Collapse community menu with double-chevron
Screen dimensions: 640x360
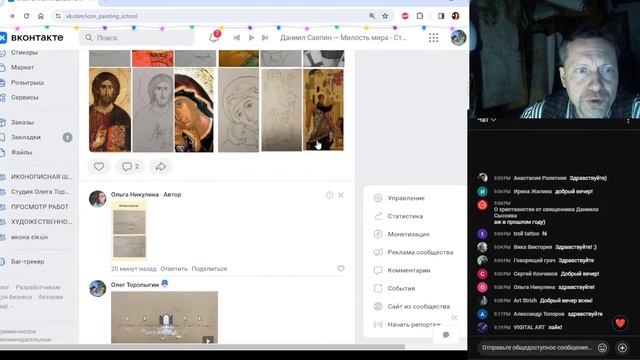pyautogui.click(x=454, y=318)
